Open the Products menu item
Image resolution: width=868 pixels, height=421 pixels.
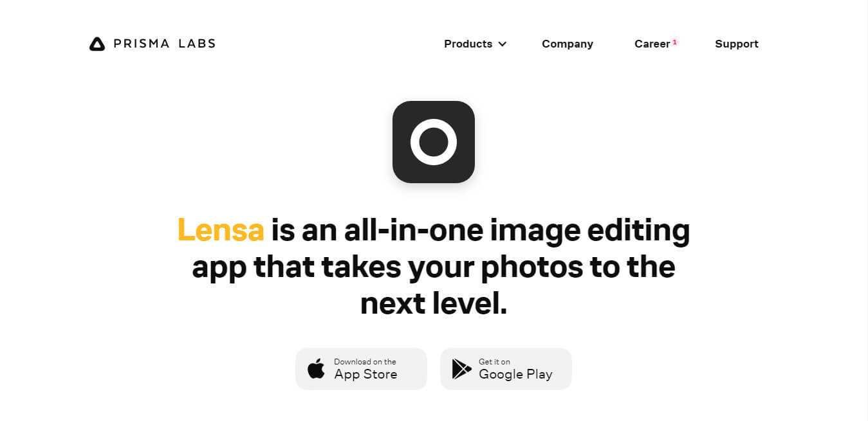(468, 44)
